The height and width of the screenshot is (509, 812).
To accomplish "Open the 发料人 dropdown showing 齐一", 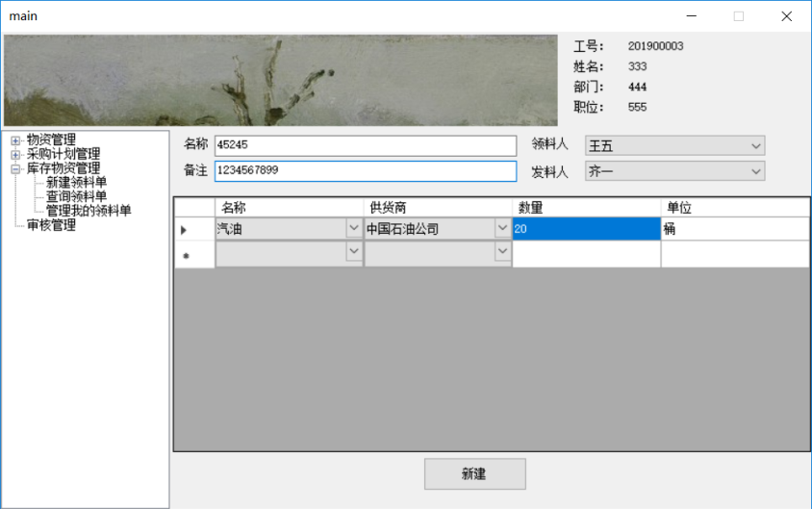I will point(674,171).
